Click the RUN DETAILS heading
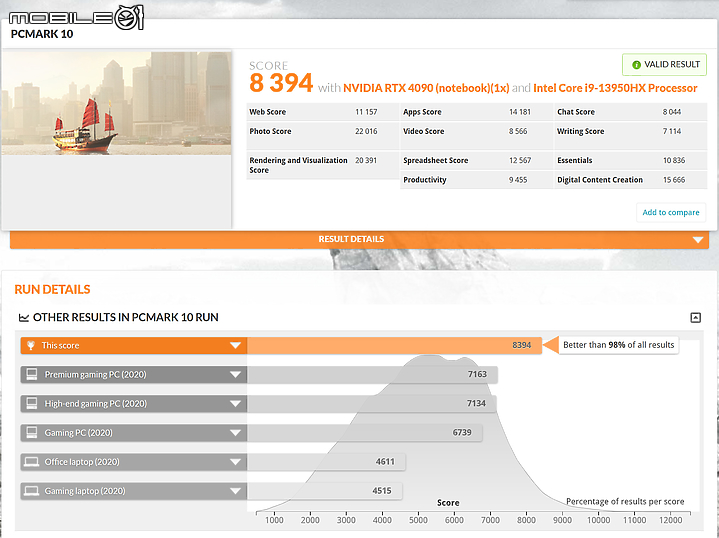 52,289
